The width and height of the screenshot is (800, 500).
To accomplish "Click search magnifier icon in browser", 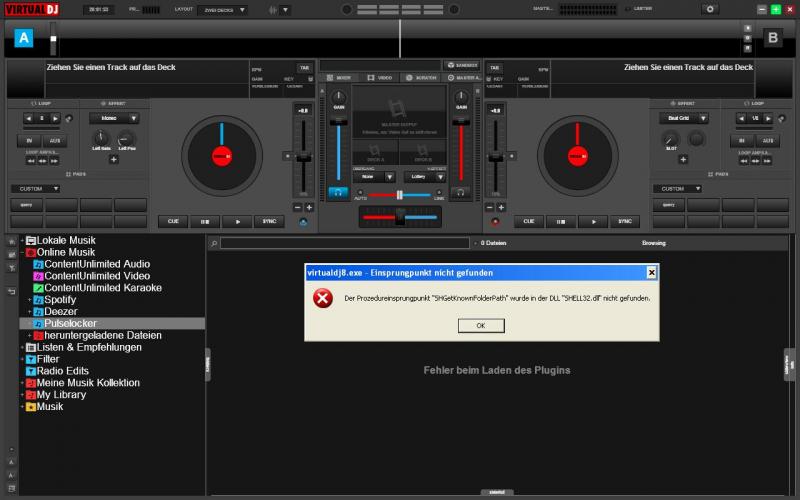I will (x=214, y=243).
